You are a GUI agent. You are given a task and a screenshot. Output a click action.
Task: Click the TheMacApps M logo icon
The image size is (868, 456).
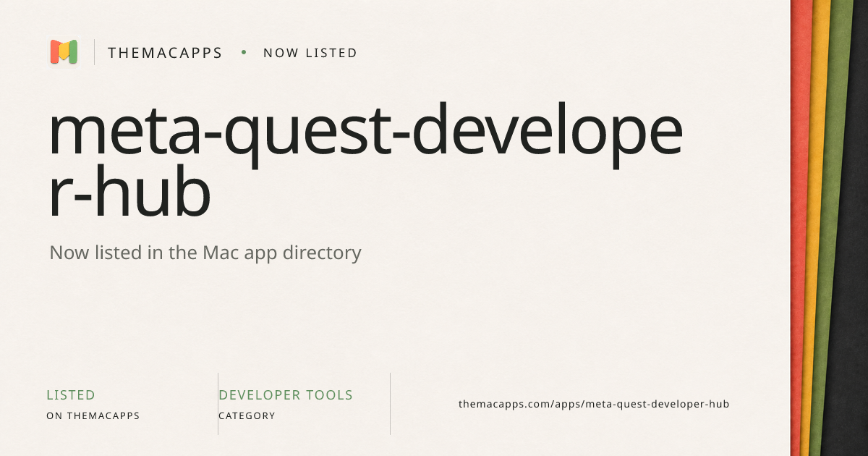tap(64, 52)
